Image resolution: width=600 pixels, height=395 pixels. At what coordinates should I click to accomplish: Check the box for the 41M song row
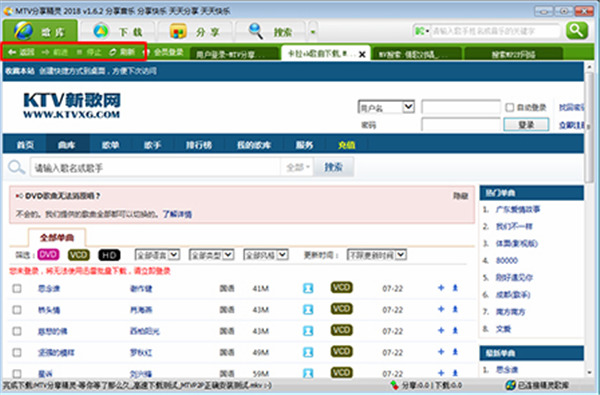pos(17,288)
